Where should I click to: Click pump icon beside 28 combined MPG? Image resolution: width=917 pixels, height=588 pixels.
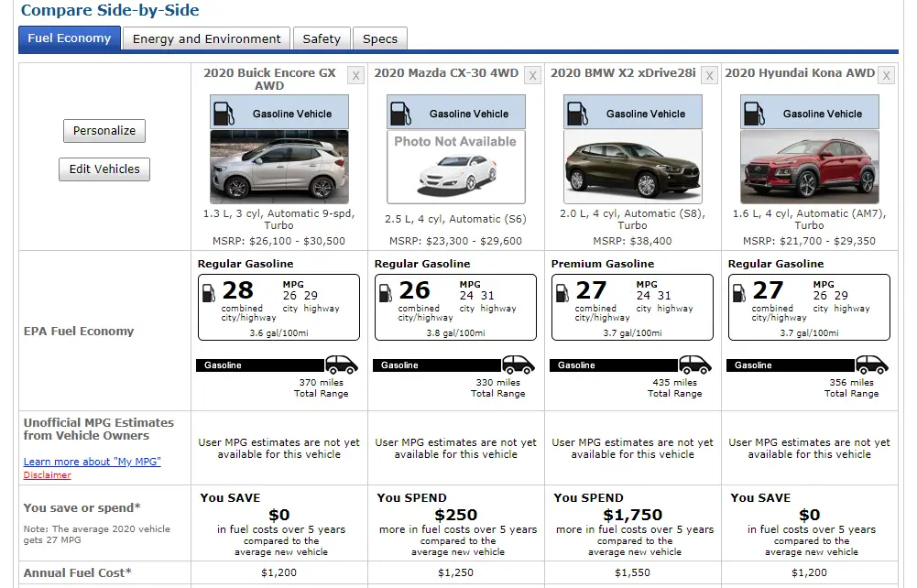tap(209, 292)
